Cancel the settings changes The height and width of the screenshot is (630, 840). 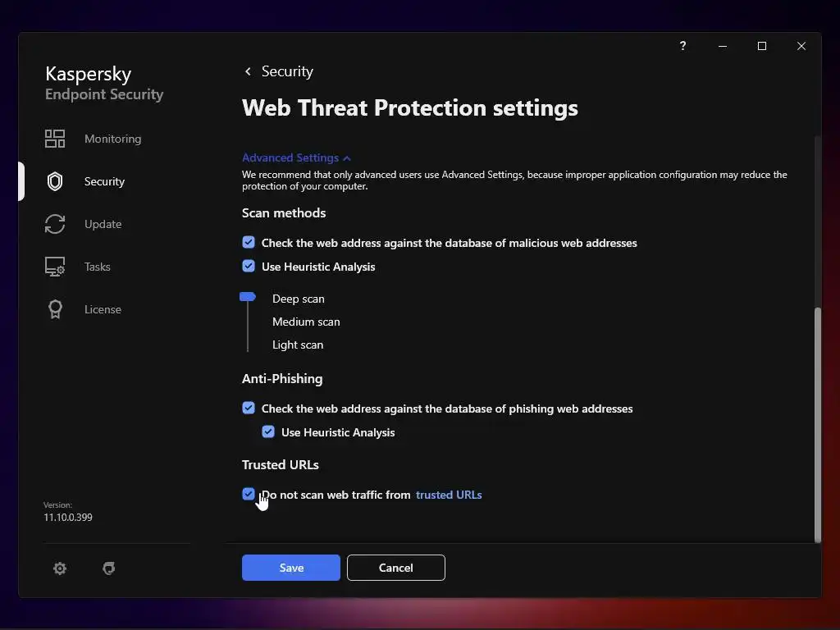coord(396,568)
